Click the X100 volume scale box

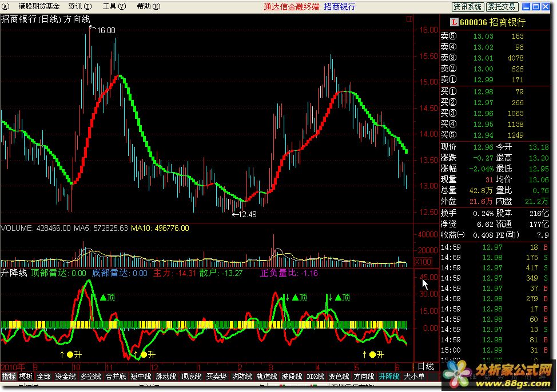pyautogui.click(x=423, y=262)
